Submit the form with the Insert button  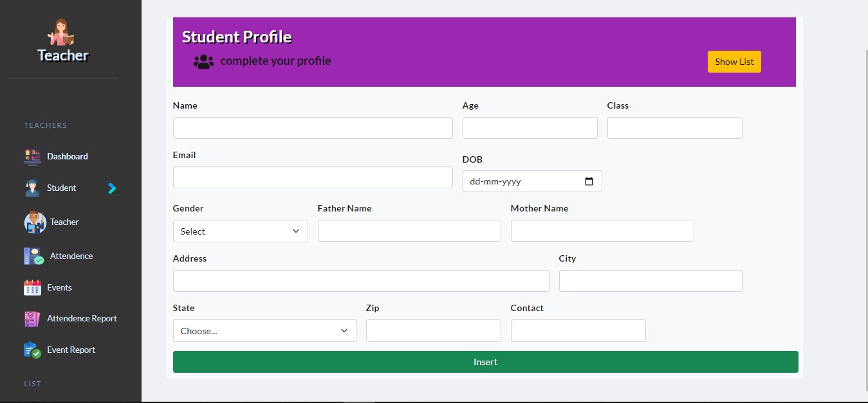click(x=485, y=362)
